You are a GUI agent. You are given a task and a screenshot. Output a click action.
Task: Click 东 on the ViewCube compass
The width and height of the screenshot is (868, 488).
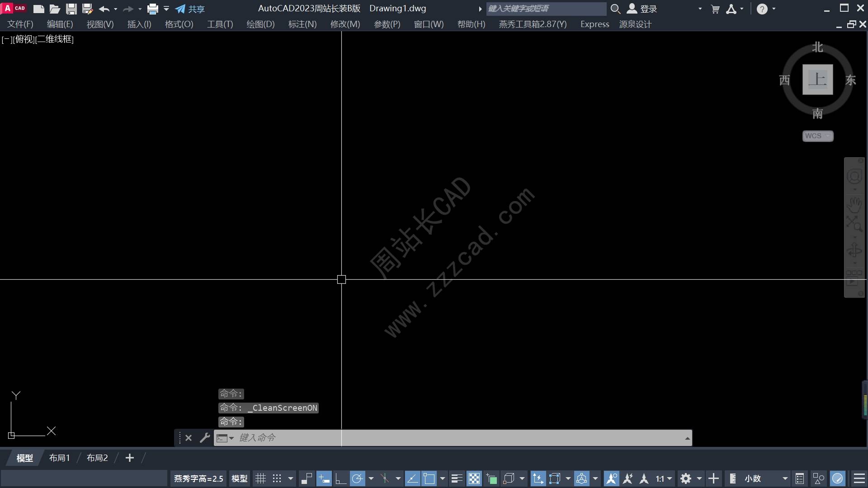pyautogui.click(x=850, y=80)
